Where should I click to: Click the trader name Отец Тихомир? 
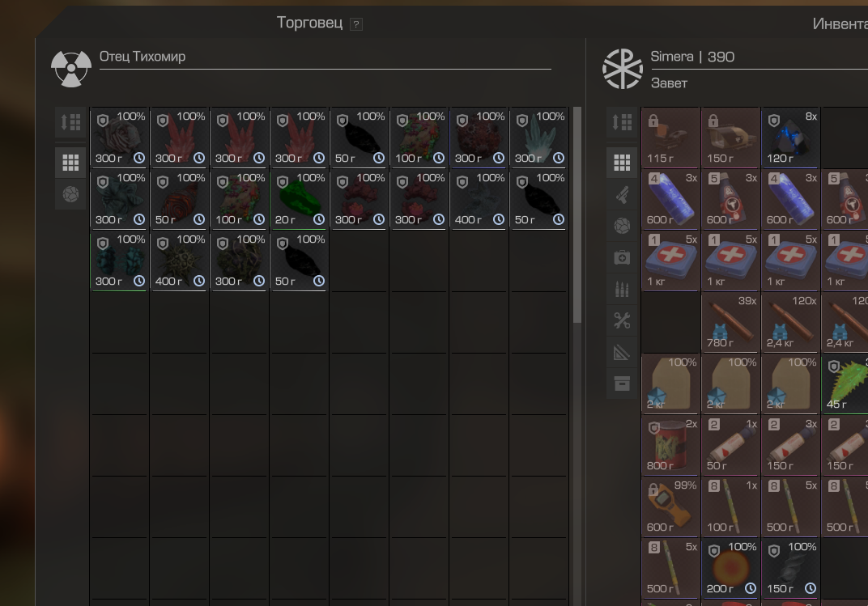(143, 57)
